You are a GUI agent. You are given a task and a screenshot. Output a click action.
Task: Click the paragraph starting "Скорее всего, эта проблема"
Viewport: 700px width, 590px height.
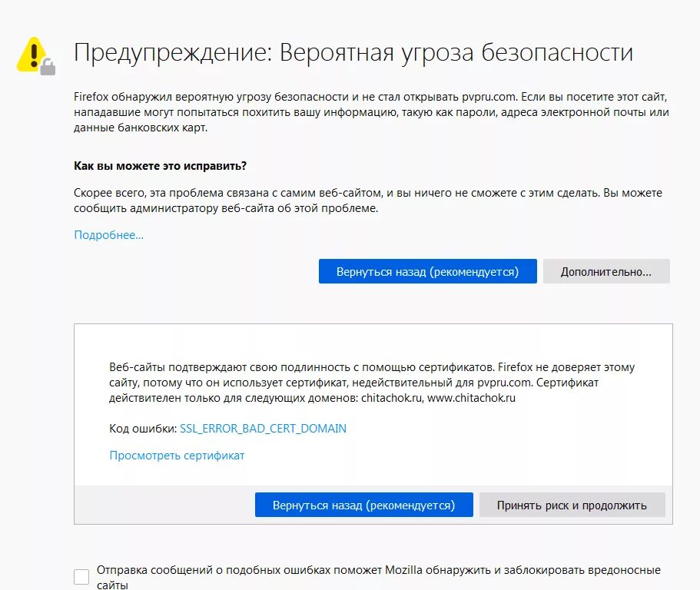(368, 201)
